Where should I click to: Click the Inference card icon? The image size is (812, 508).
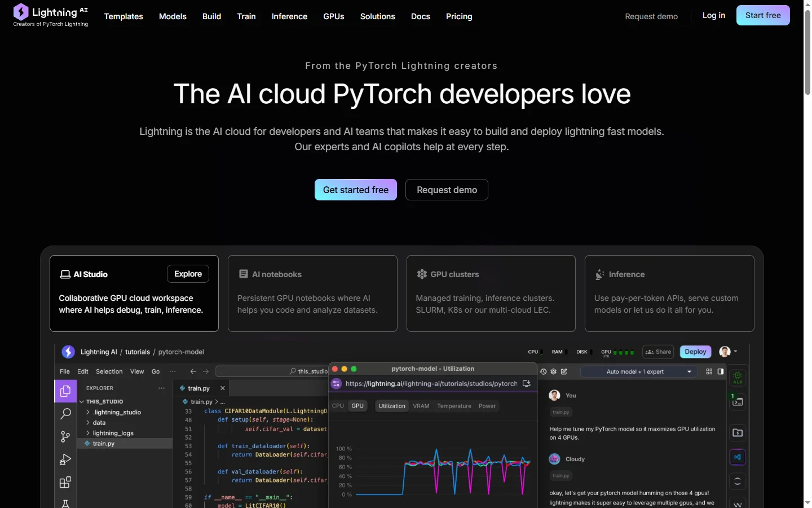600,274
